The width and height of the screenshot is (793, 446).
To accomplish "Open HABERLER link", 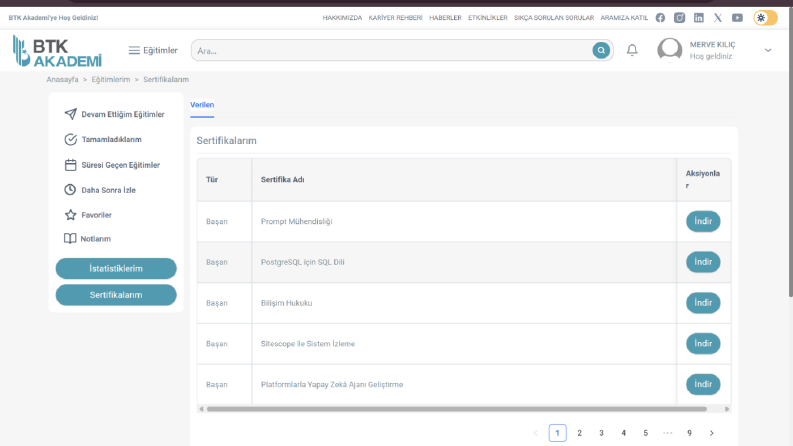I will [445, 18].
